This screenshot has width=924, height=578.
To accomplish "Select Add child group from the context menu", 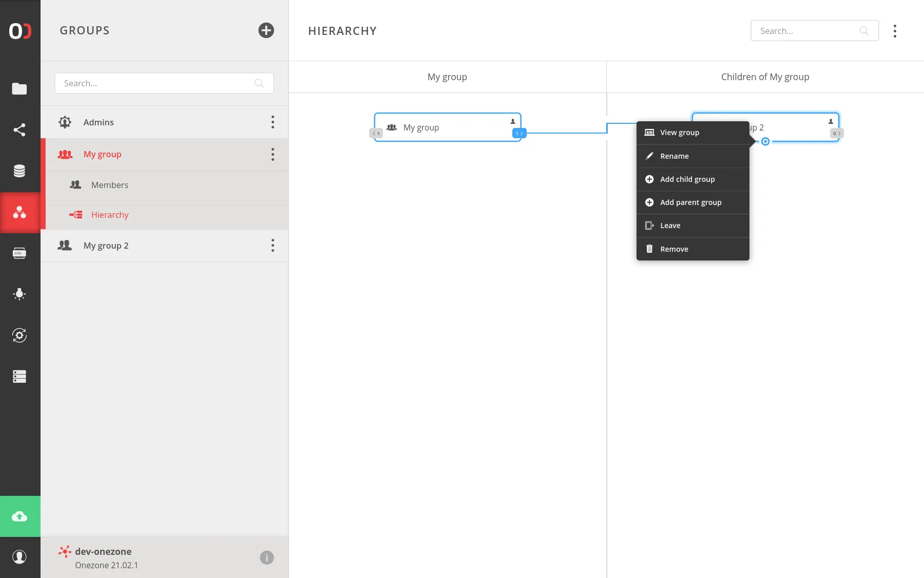I will coord(687,179).
